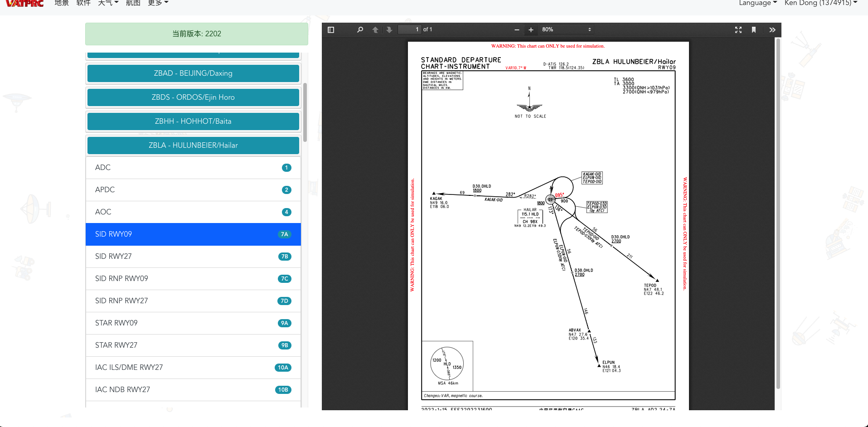Zoom out the PDF with minus

click(517, 30)
